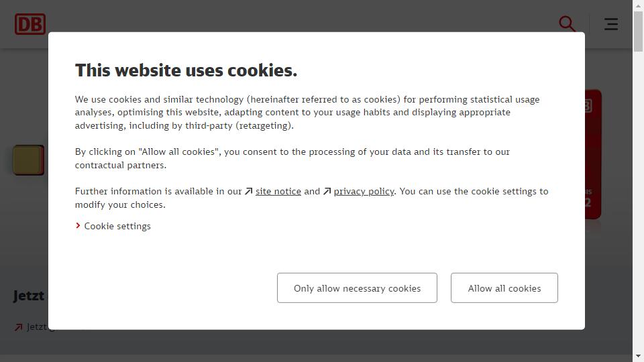Click the scrollbar down arrow
Image resolution: width=644 pixels, height=362 pixels.
pos(638,356)
